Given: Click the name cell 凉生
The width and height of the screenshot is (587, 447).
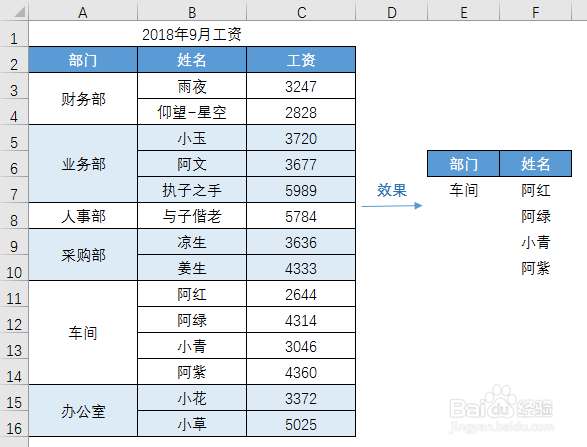Looking at the screenshot, I should (x=192, y=242).
